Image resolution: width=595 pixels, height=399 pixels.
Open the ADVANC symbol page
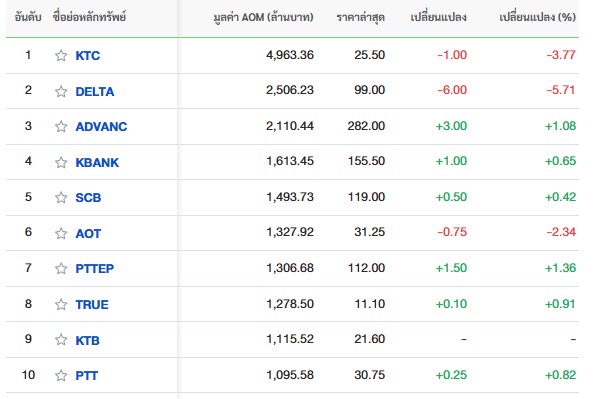[101, 126]
